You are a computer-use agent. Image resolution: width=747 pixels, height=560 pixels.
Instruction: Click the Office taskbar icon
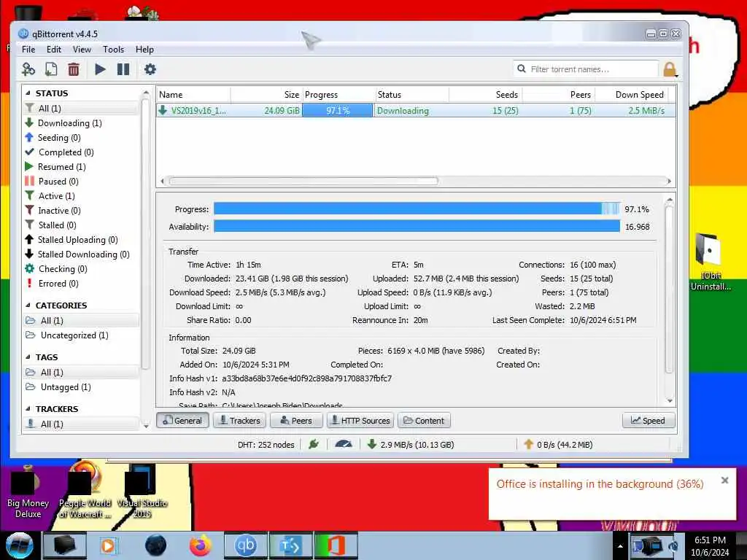pos(336,545)
